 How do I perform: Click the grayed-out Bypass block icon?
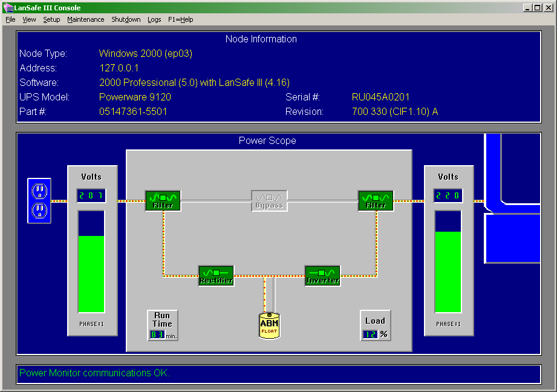pos(269,201)
